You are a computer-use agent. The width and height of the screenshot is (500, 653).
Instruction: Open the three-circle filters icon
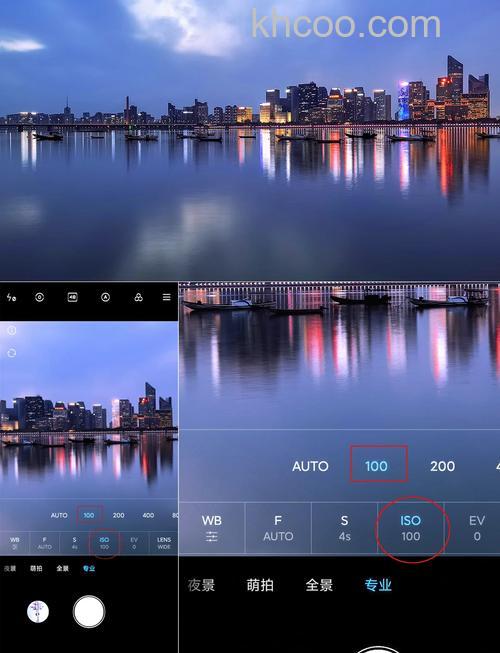138,297
